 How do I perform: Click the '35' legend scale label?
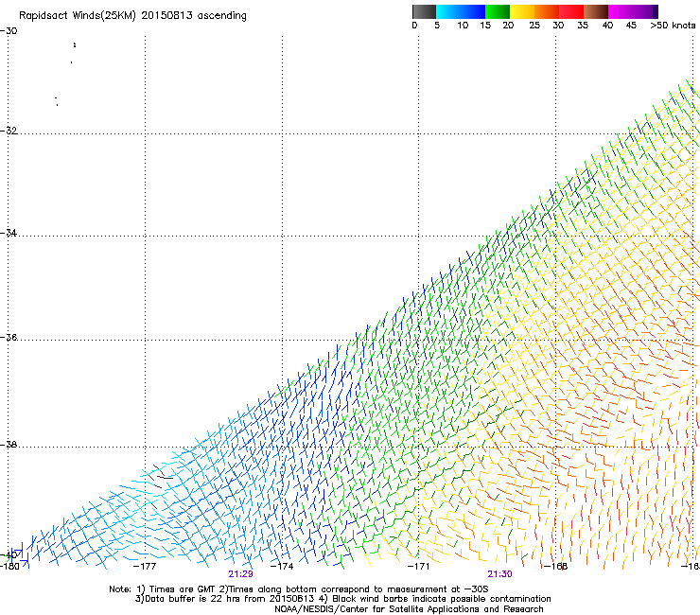(583, 26)
